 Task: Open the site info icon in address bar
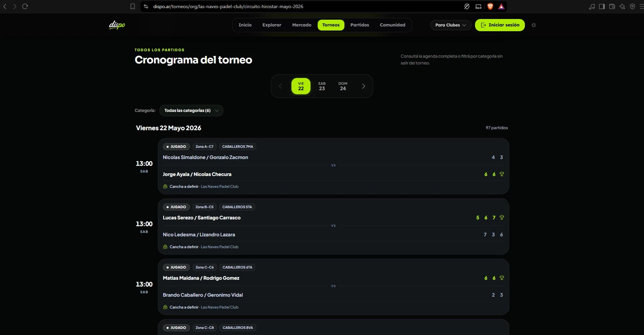point(146,6)
